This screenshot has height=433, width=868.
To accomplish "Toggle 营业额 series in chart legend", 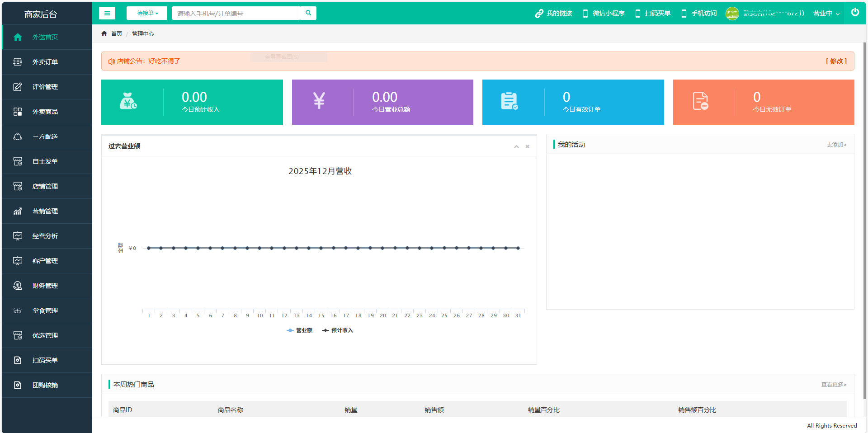I will click(300, 330).
